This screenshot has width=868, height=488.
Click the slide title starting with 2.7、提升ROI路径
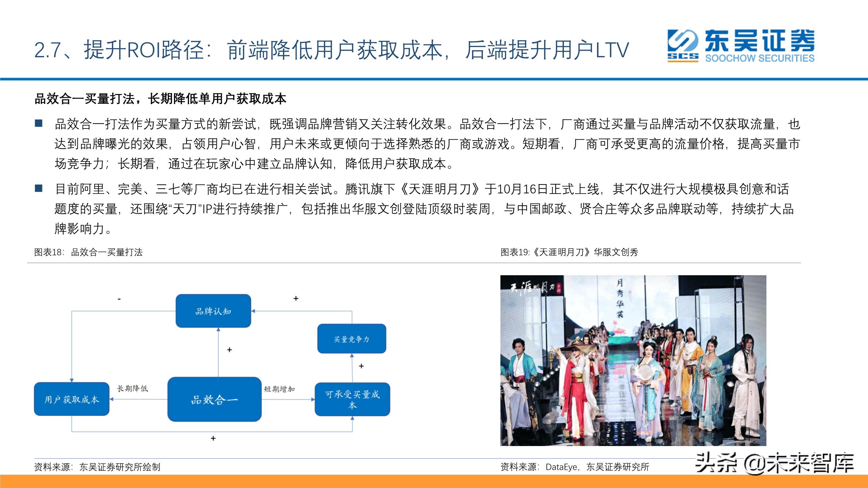[x=331, y=50]
